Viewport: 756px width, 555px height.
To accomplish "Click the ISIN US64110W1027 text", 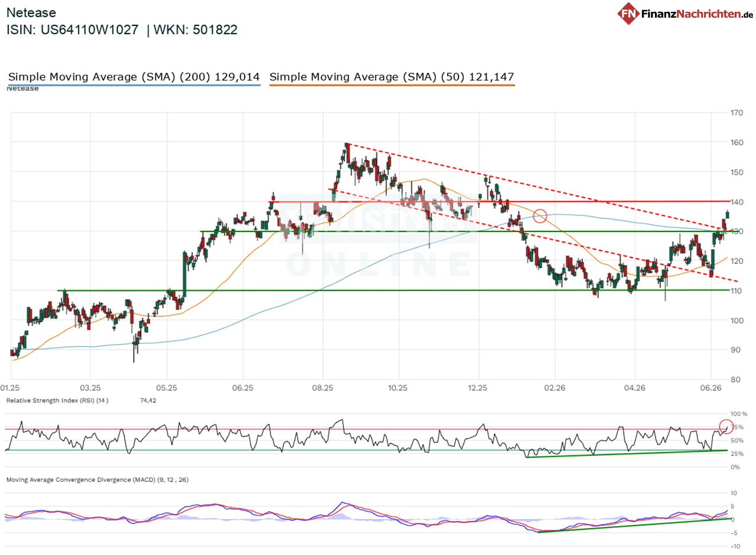I will 72,30.
